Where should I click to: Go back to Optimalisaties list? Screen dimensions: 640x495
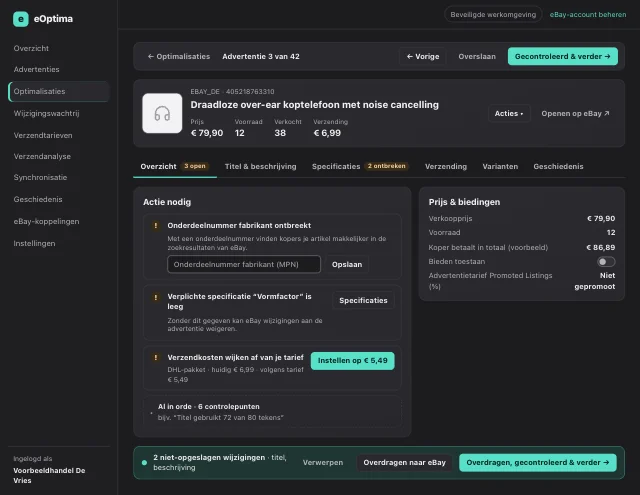click(178, 56)
